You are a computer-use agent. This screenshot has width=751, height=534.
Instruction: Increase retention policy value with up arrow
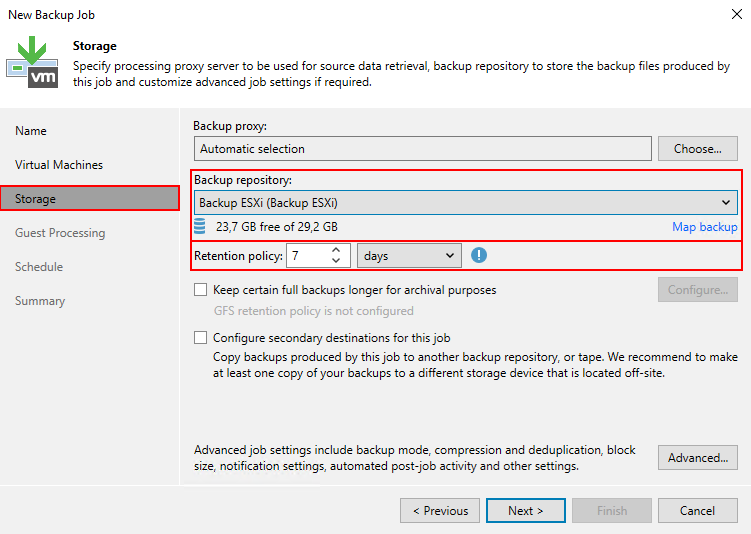(336, 250)
